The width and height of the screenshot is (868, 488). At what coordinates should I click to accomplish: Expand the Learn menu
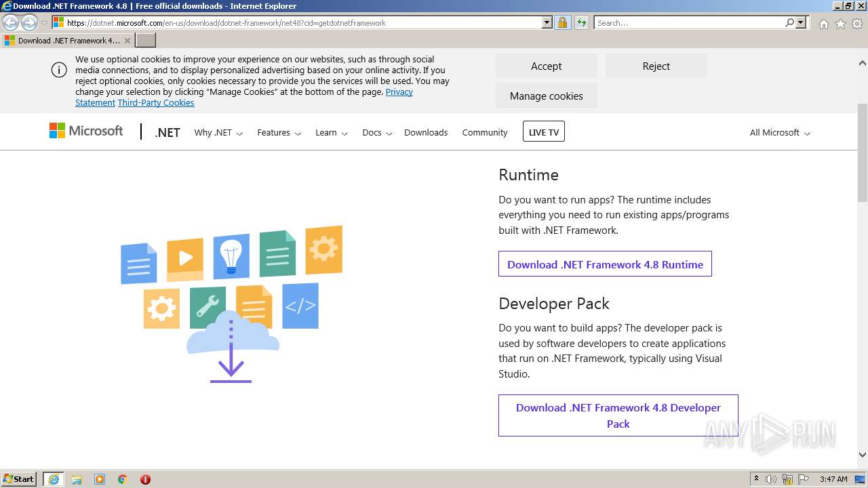(x=331, y=133)
